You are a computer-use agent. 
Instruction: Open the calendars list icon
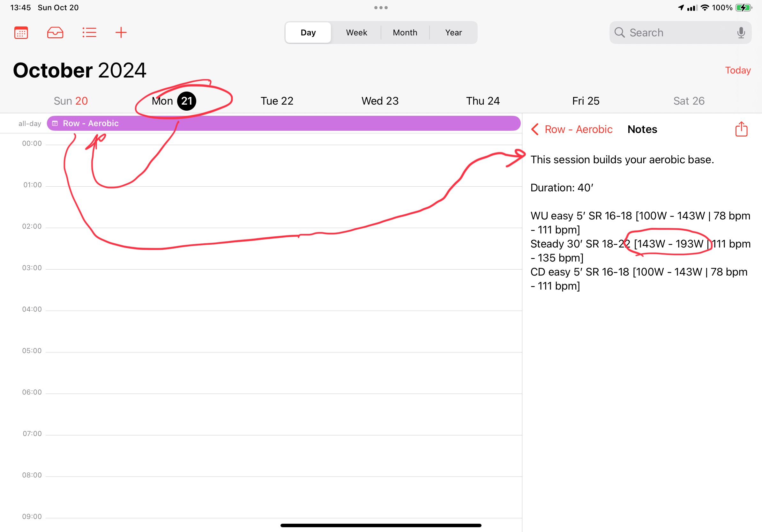(21, 33)
